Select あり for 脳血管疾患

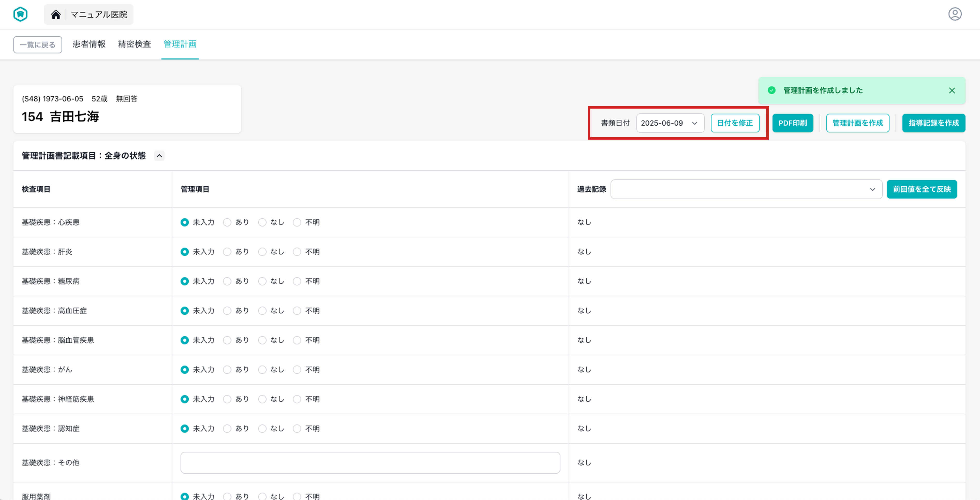point(227,340)
